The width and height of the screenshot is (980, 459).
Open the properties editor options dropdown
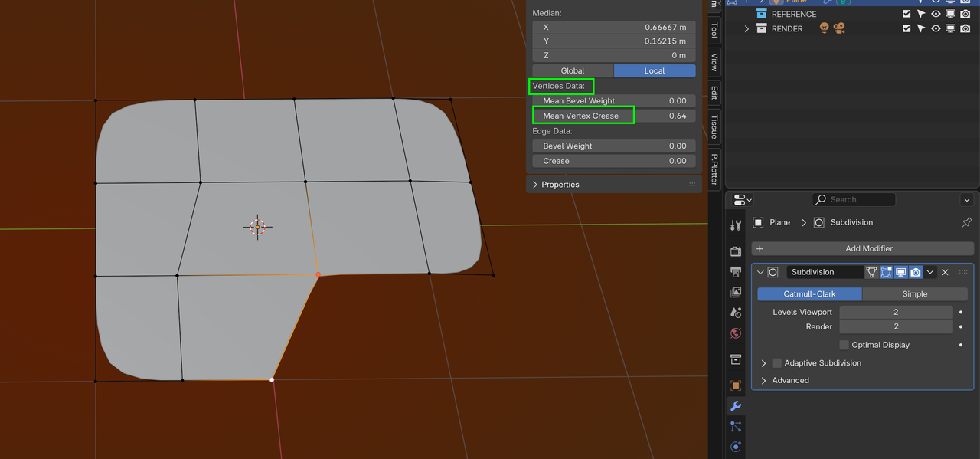(966, 200)
